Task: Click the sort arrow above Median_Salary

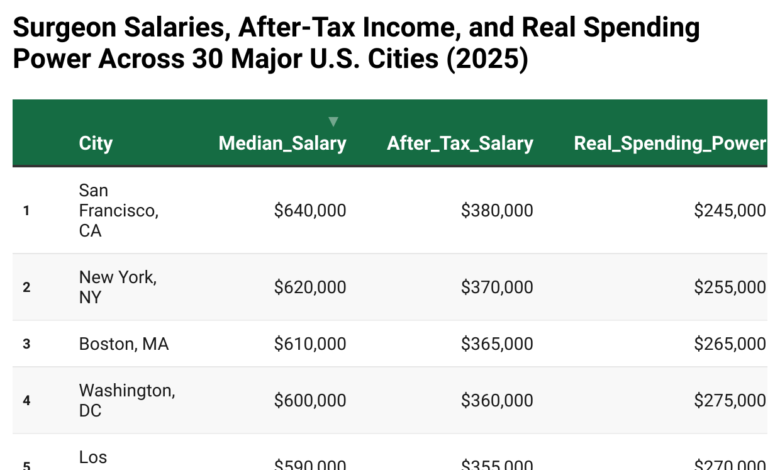Action: coord(333,122)
